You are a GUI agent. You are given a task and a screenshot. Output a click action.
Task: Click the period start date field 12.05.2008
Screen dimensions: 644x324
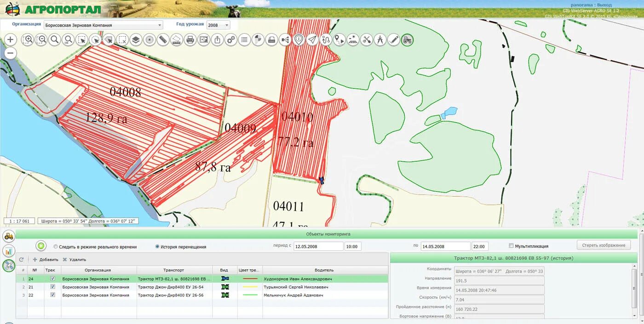click(318, 246)
